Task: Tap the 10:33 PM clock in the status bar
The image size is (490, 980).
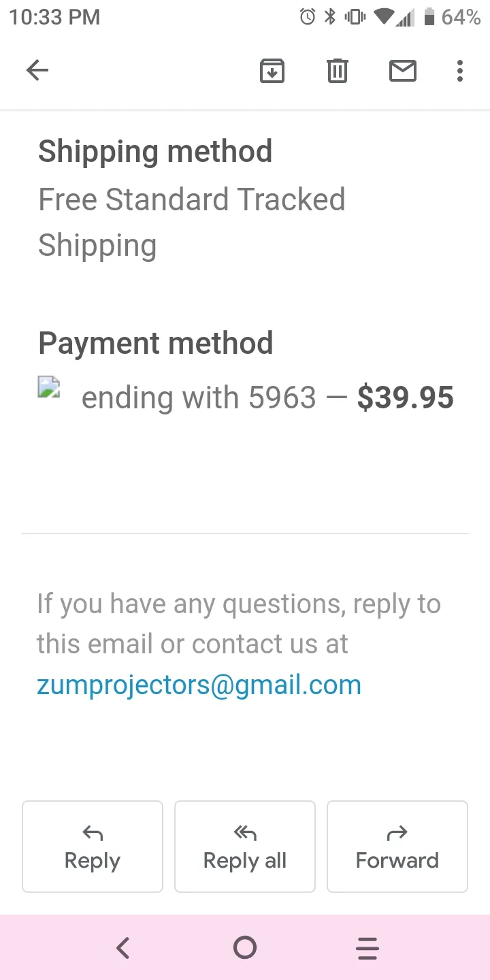Action: (x=54, y=17)
